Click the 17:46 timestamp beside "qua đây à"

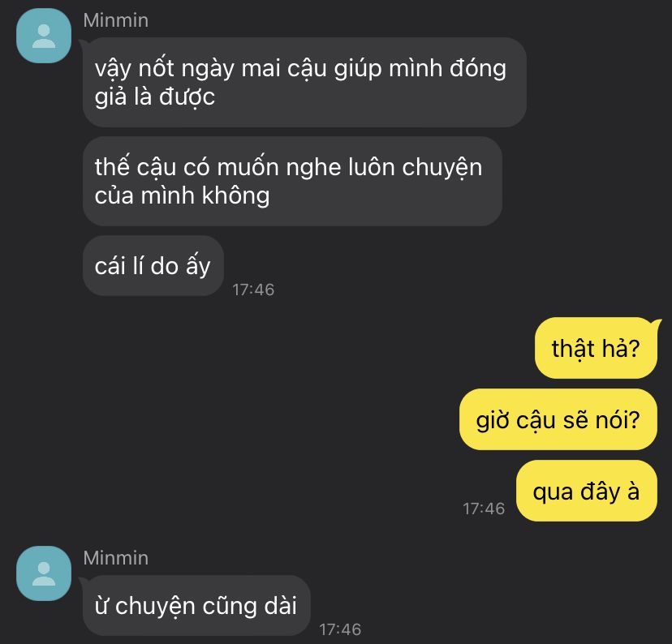[x=484, y=509]
